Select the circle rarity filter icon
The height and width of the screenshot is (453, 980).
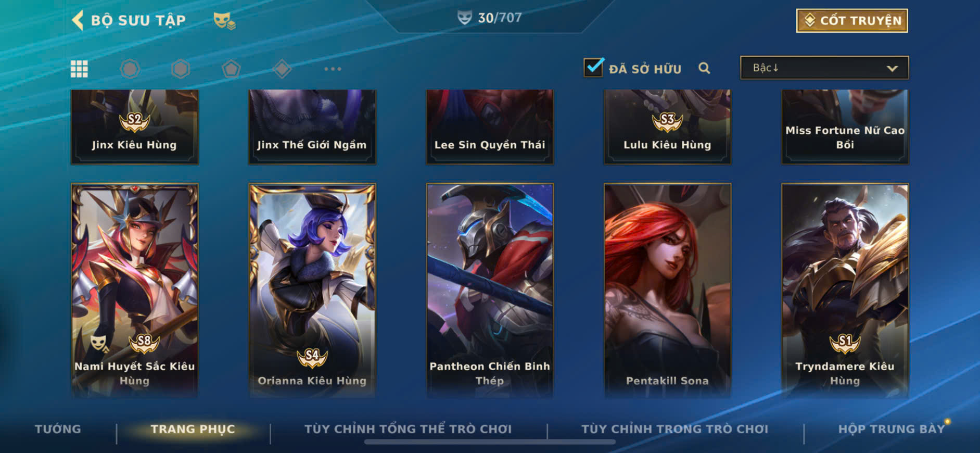tap(130, 69)
